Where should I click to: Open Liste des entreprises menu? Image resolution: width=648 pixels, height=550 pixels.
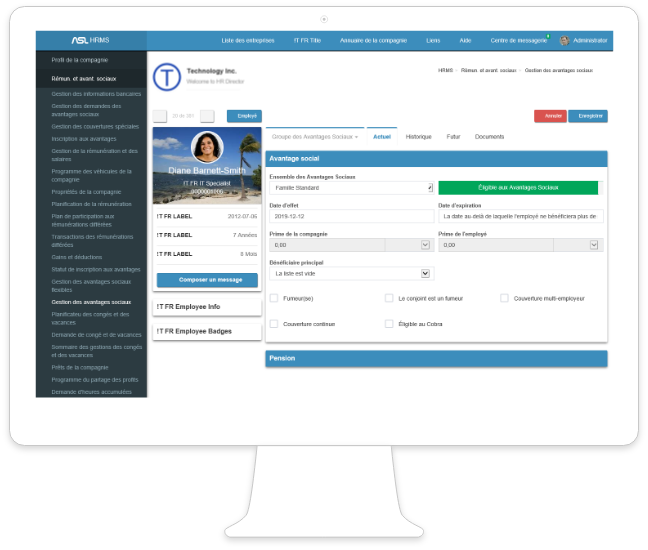[x=248, y=40]
